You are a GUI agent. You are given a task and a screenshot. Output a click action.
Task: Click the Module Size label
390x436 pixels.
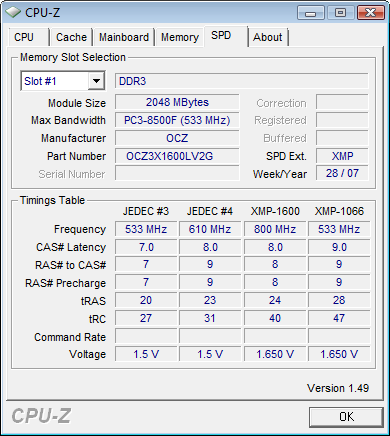77,103
